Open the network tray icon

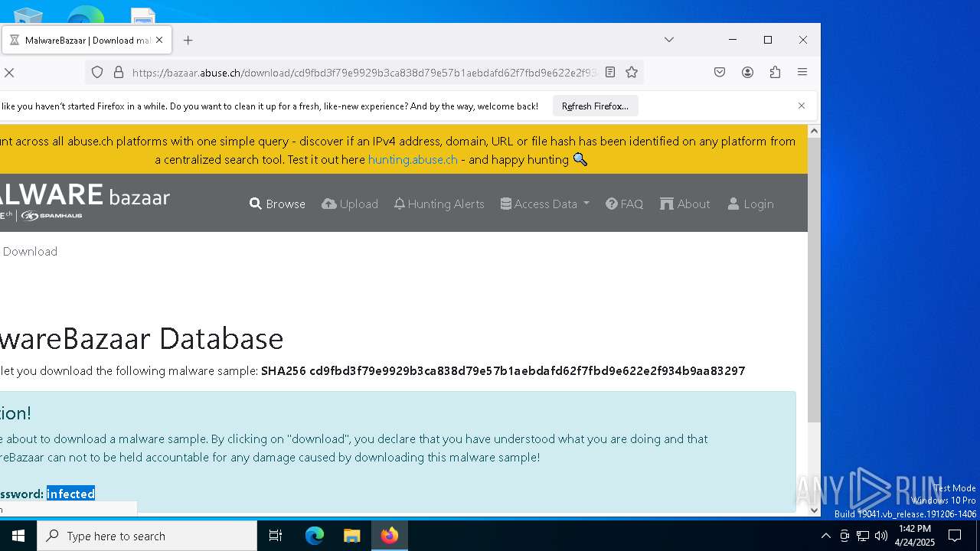pos(863,536)
